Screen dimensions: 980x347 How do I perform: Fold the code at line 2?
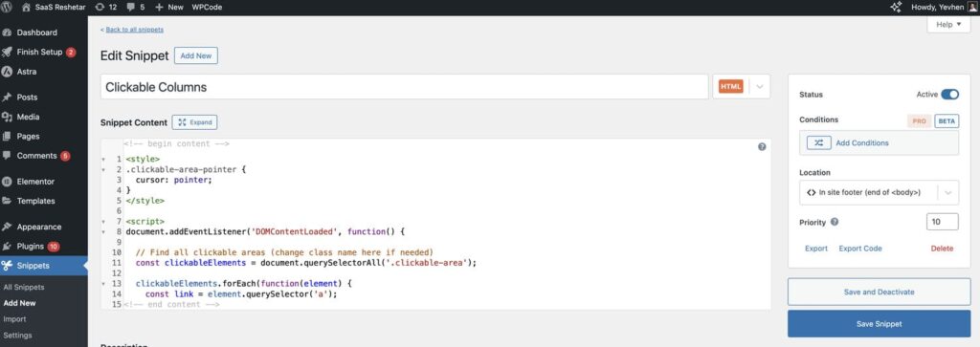[103, 170]
